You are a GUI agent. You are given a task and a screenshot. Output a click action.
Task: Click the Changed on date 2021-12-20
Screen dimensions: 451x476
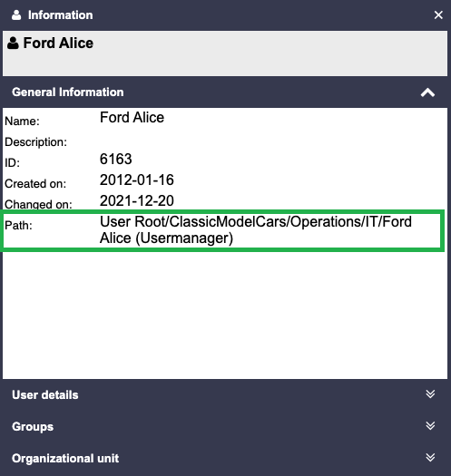pyautogui.click(x=137, y=200)
